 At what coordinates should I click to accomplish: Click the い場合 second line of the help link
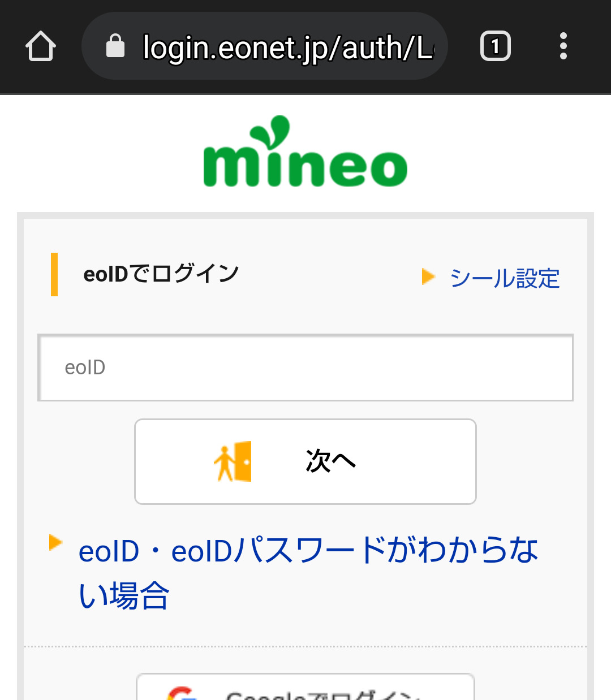[124, 595]
